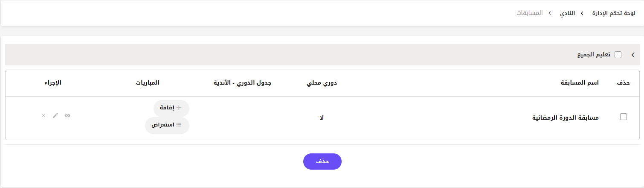Sort by اسم المسابقة column header
644x188 pixels.
point(580,83)
